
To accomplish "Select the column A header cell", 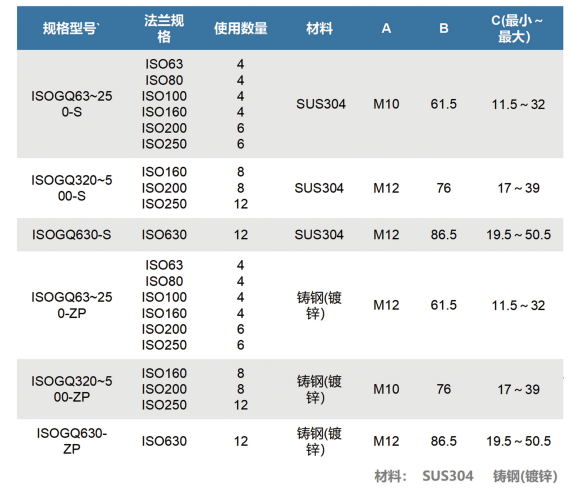I will coord(386,28).
